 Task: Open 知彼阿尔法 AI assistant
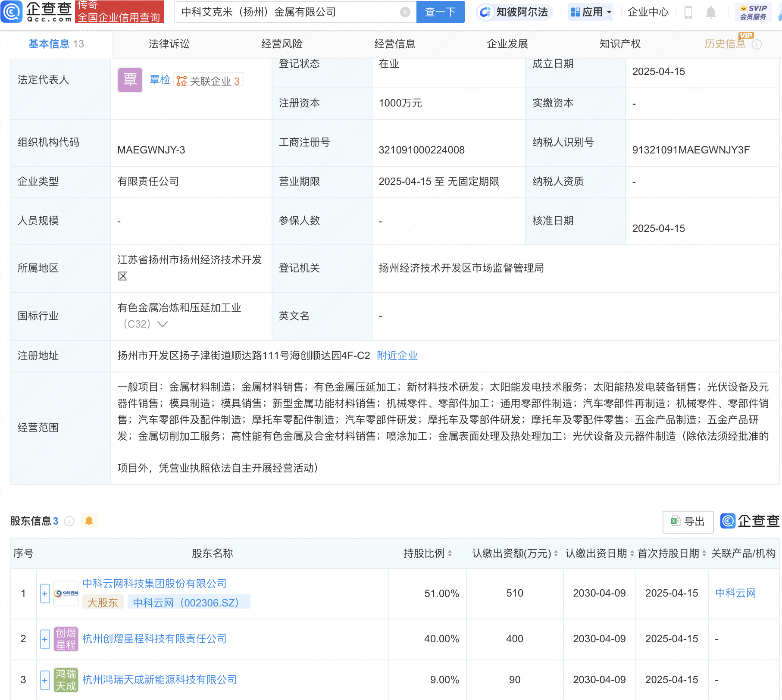[x=515, y=12]
